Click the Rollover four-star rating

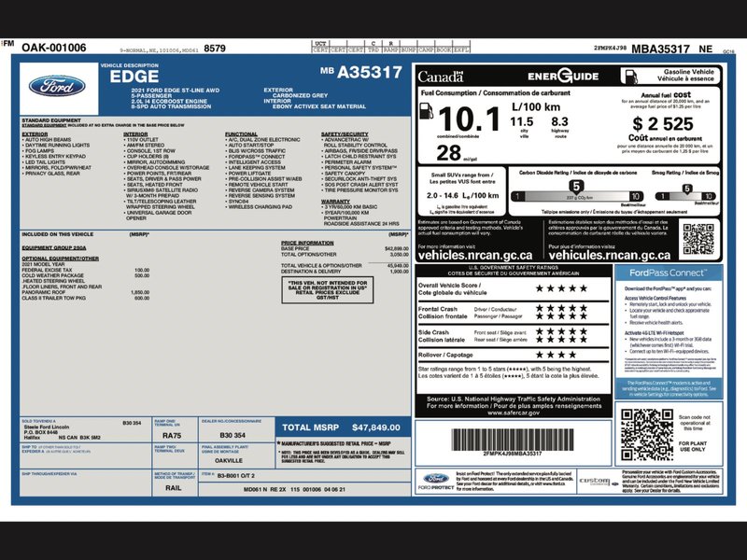[x=556, y=355]
